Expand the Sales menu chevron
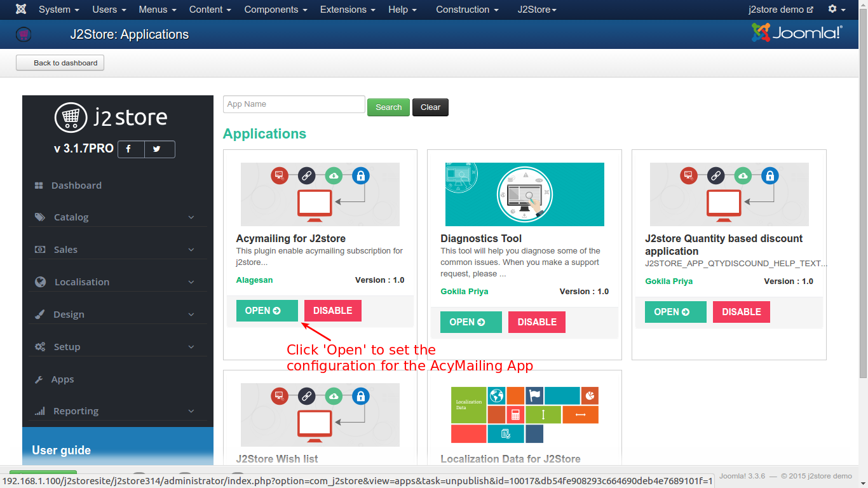Image resolution: width=868 pixels, height=488 pixels. coord(191,250)
